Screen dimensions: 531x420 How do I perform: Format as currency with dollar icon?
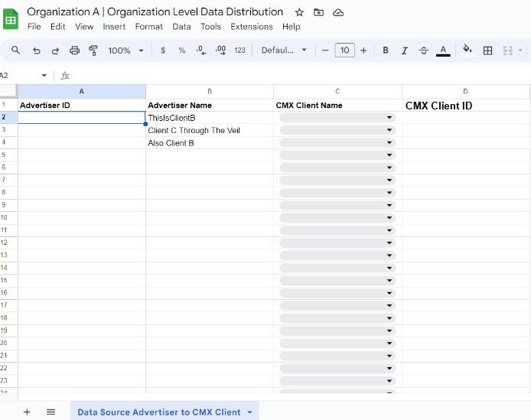pos(163,50)
